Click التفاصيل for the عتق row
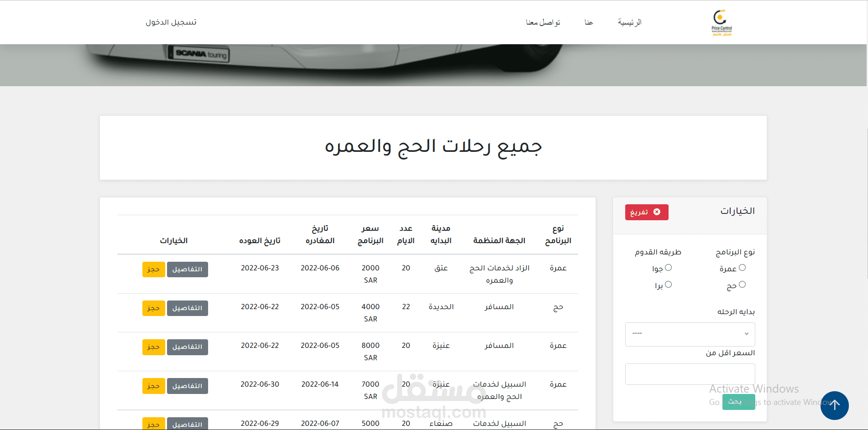Screen dimensions: 868x430 pos(188,269)
